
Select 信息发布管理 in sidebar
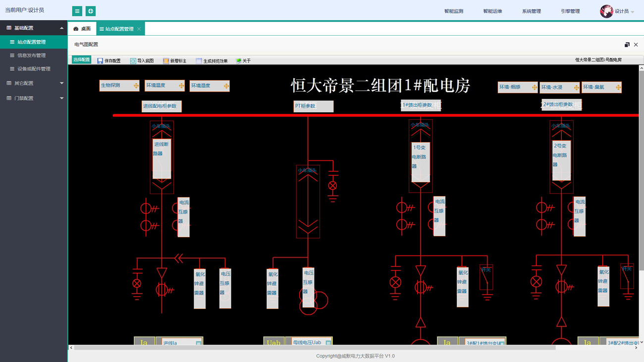click(x=34, y=55)
